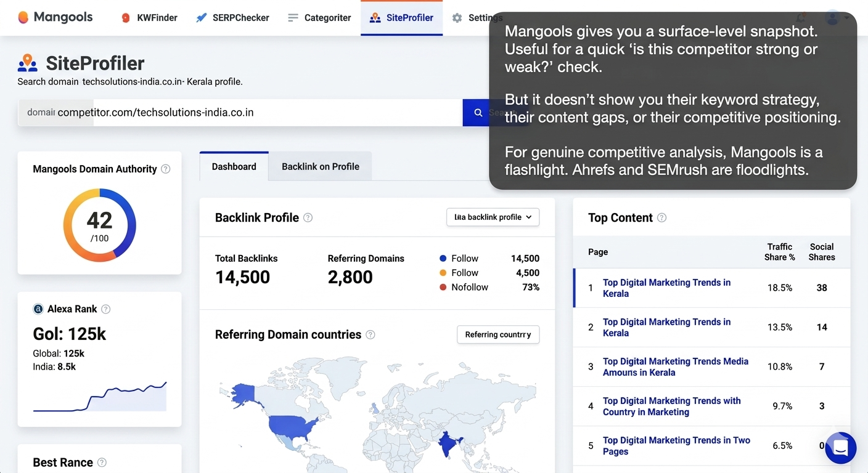Open the Categoriter tool
Image resolution: width=868 pixels, height=473 pixels.
[x=319, y=18]
